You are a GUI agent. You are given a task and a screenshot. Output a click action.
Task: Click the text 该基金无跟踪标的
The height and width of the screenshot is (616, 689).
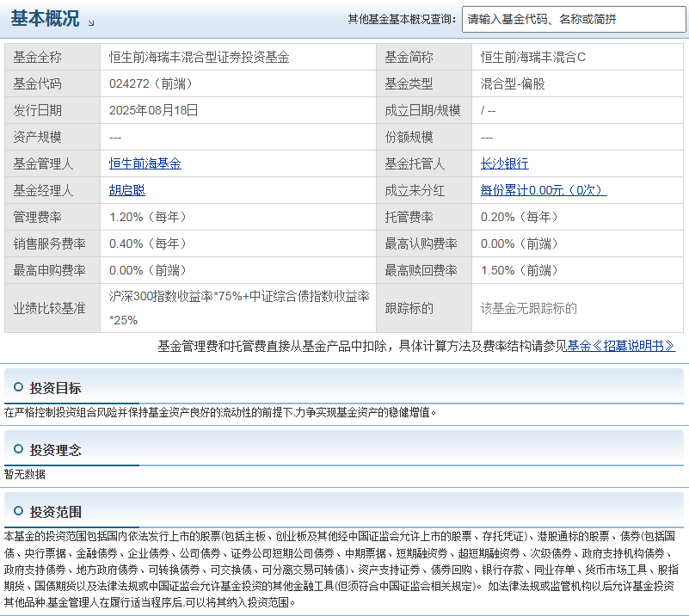point(529,309)
